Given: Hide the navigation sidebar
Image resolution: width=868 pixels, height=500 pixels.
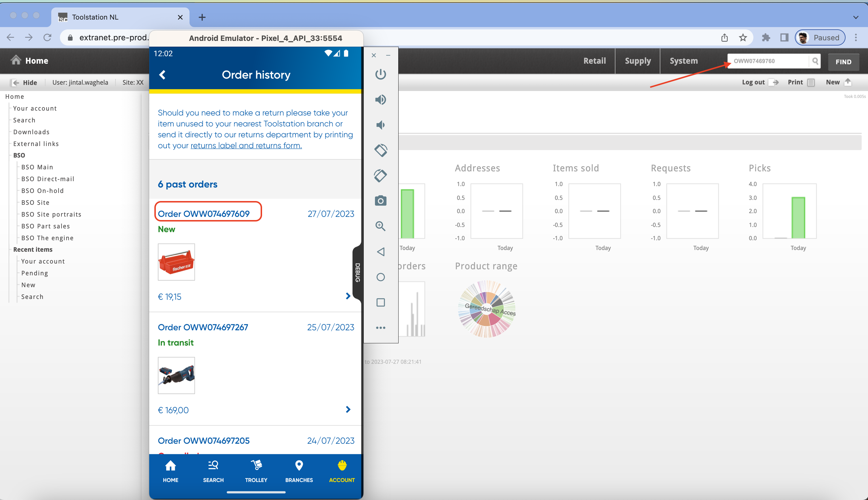Looking at the screenshot, I should point(24,82).
